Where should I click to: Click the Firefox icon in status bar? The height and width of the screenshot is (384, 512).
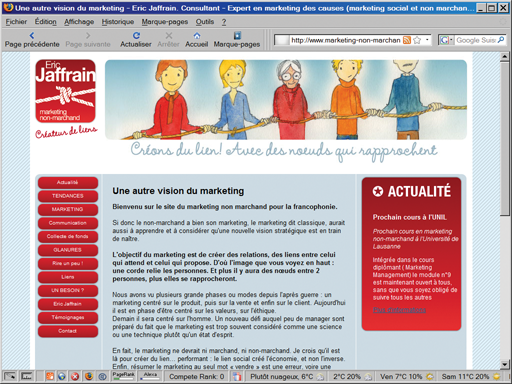[89, 376]
